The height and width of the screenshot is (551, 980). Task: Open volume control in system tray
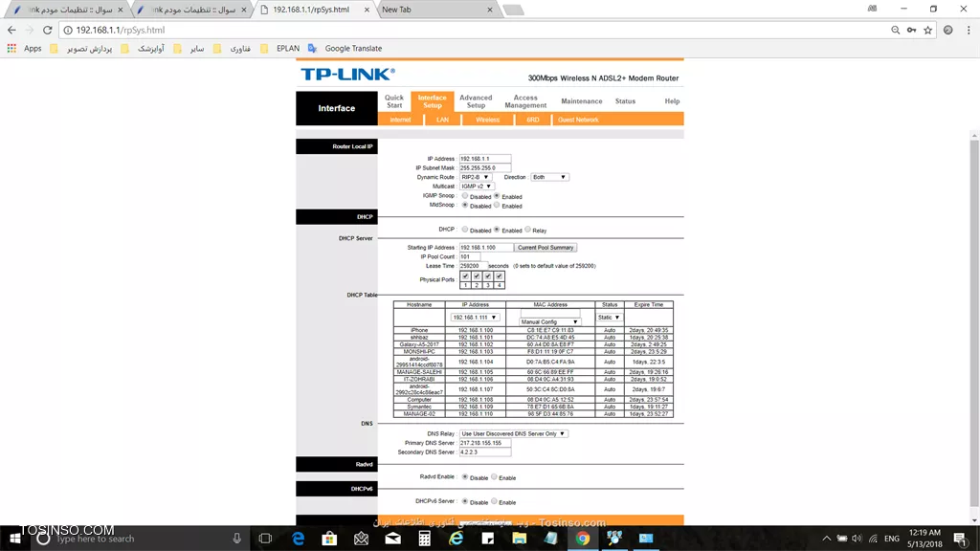coord(857,539)
